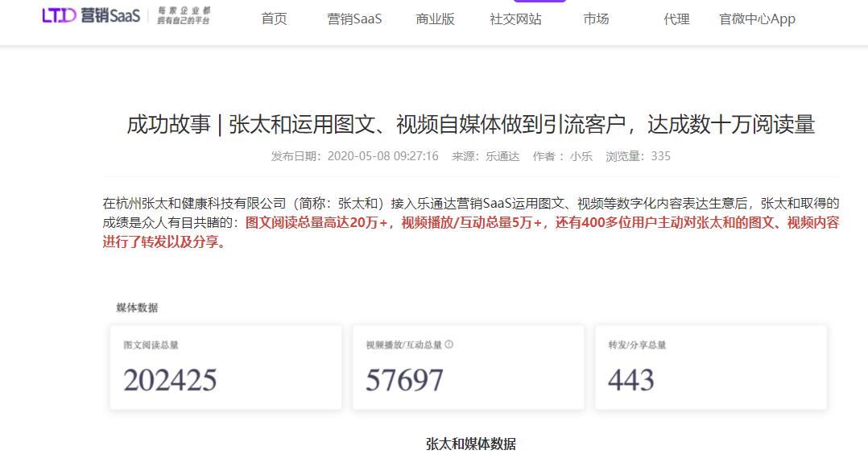The width and height of the screenshot is (868, 475).
Task: Open 官微中心App in the navigation
Action: pos(757,19)
